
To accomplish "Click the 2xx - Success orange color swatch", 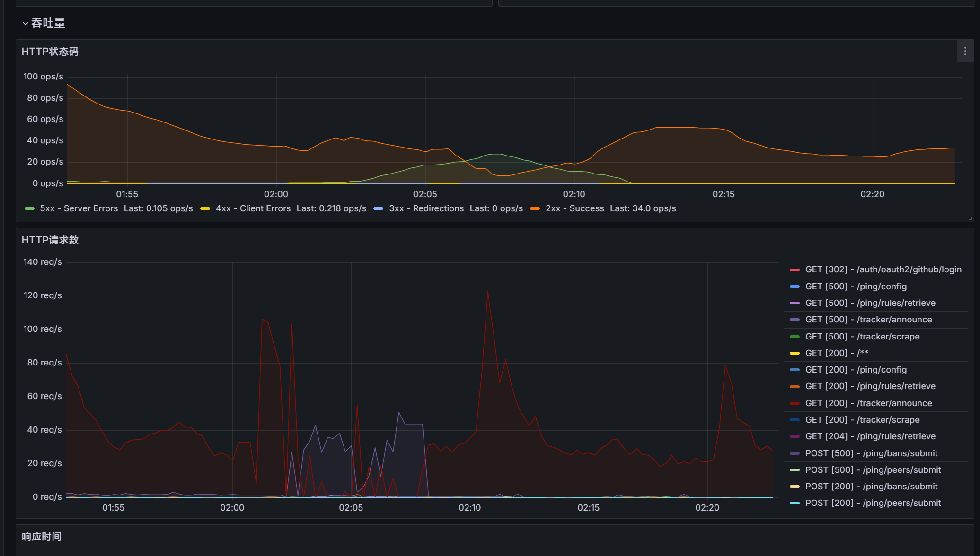I will click(x=535, y=208).
